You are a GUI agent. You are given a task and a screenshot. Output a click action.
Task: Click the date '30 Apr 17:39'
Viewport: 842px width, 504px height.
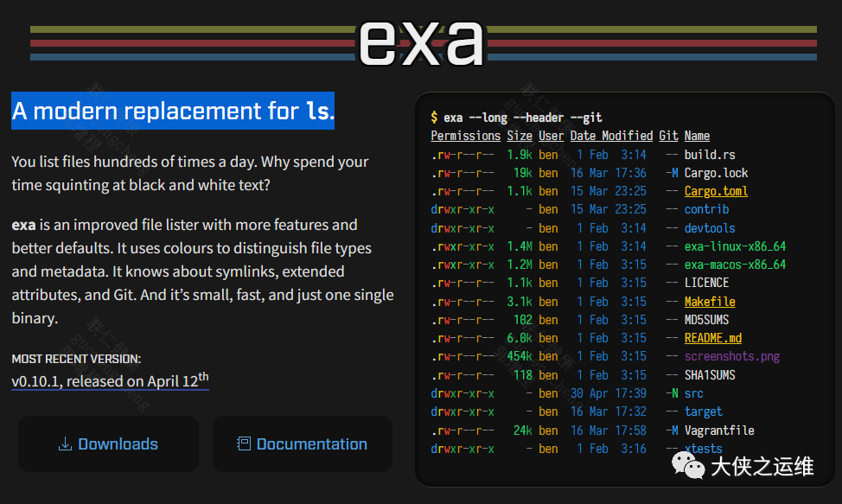coord(609,393)
